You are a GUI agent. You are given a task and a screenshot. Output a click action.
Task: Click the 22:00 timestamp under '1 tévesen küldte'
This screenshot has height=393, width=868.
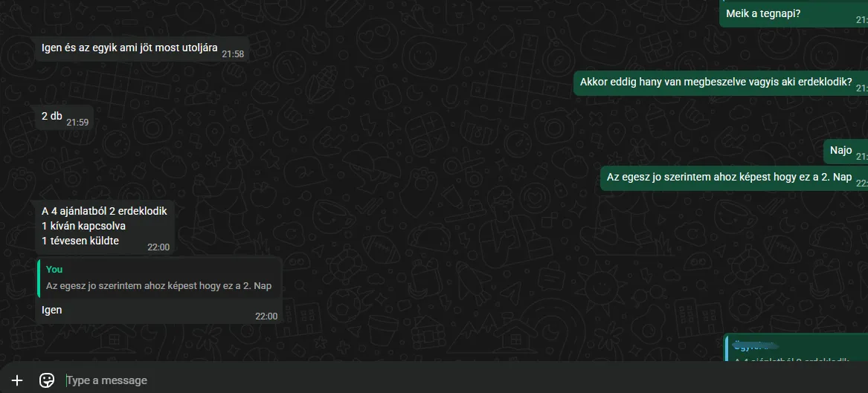click(x=158, y=247)
